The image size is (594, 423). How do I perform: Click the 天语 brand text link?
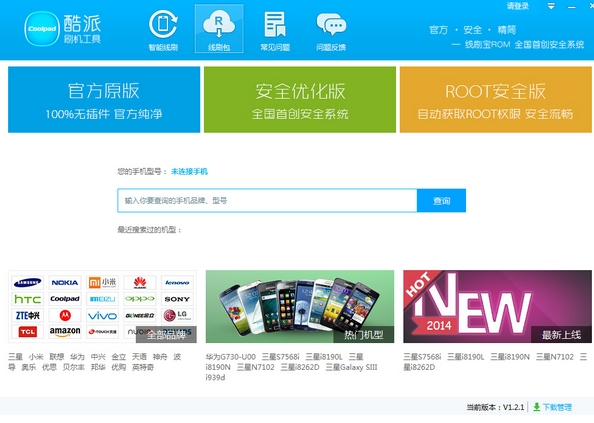139,357
